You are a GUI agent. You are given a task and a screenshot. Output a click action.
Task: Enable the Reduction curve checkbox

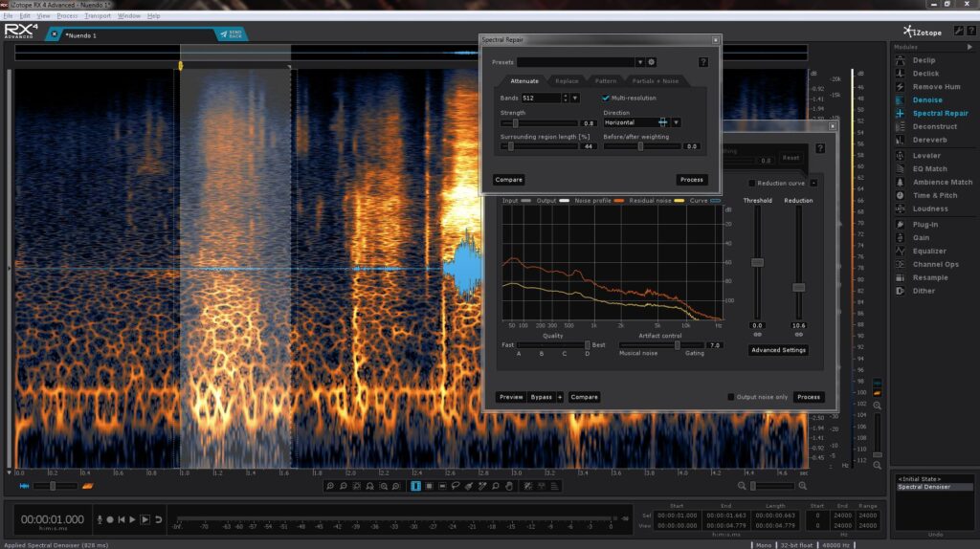(x=751, y=183)
